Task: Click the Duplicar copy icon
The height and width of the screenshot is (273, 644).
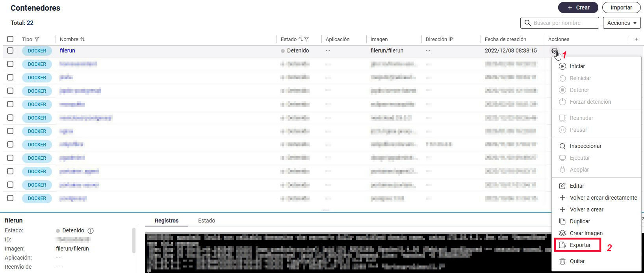Action: pyautogui.click(x=562, y=221)
